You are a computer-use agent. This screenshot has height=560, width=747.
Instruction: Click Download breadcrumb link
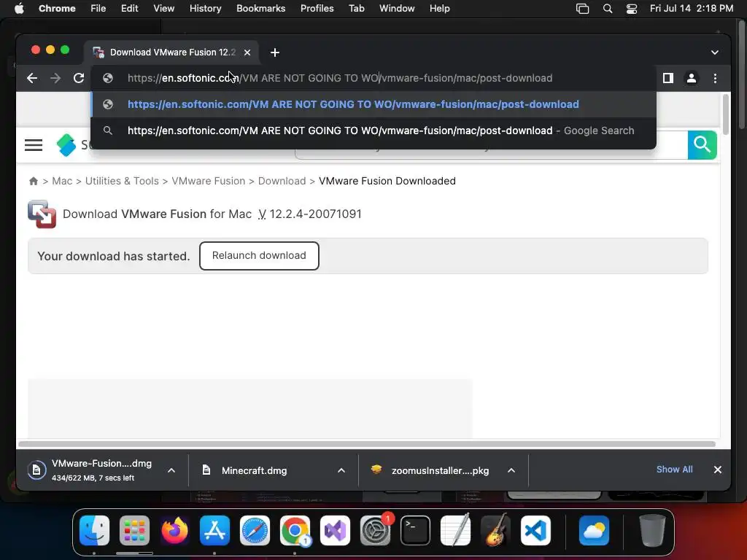[x=282, y=181]
